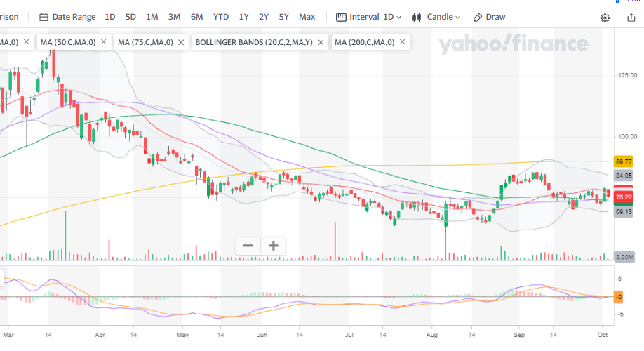644x351 pixels.
Task: Click the 125.00 price axis label
Action: 628,75
